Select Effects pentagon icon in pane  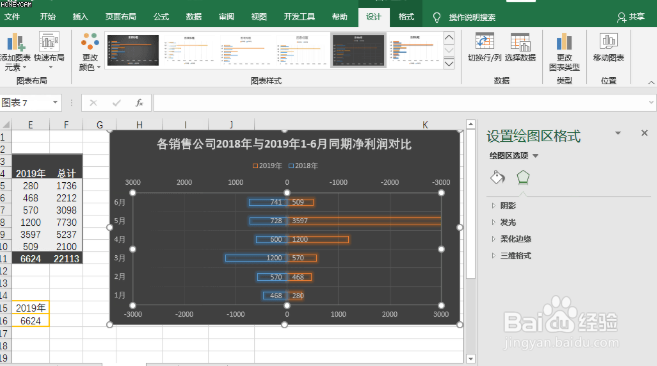523,177
